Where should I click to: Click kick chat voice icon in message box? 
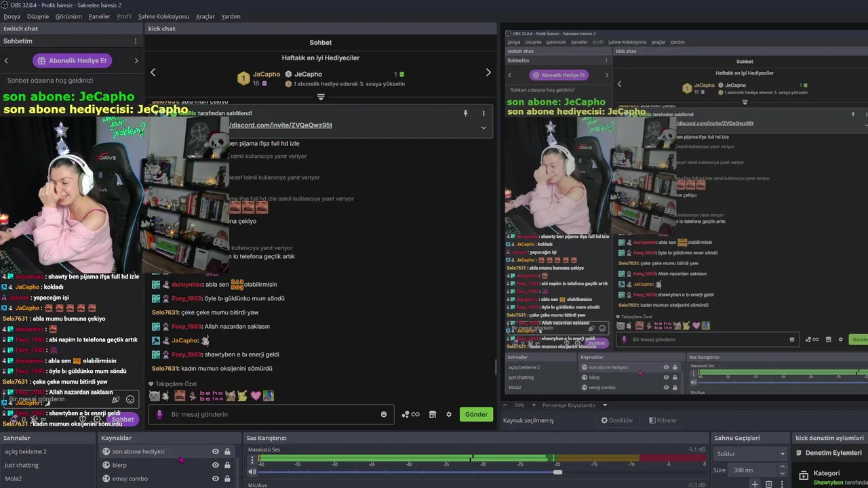tap(160, 414)
